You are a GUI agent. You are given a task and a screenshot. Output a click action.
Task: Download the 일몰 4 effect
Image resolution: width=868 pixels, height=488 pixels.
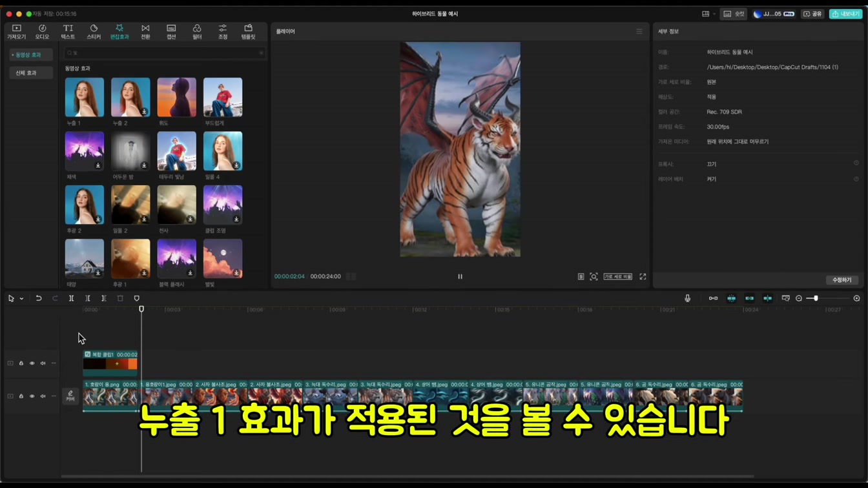[236, 165]
